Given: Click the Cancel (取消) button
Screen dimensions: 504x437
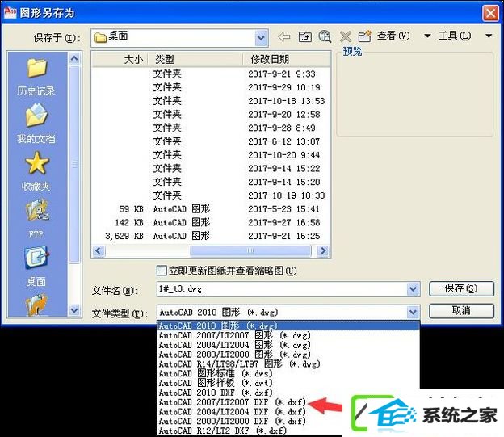Looking at the screenshot, I should tap(461, 311).
